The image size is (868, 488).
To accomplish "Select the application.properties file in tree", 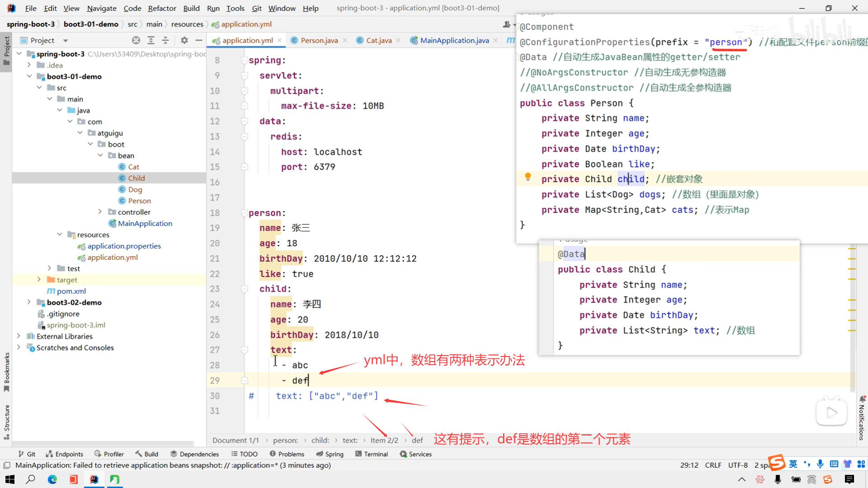I will tap(124, 246).
